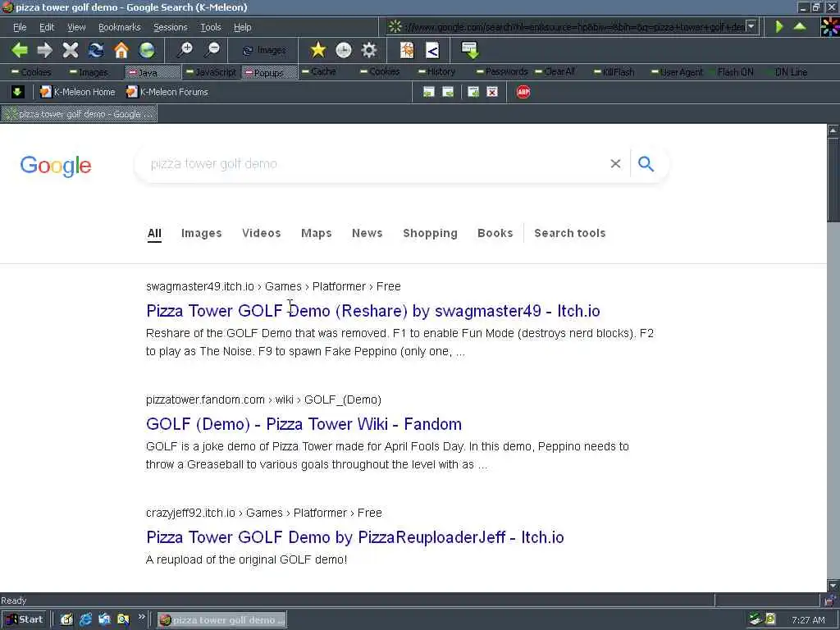Image resolution: width=840 pixels, height=630 pixels.
Task: Click the vertical scrollbar down arrow
Action: click(x=833, y=586)
